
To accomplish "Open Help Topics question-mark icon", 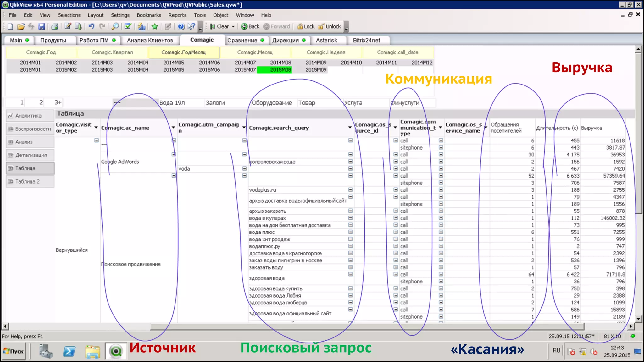I will tap(181, 26).
